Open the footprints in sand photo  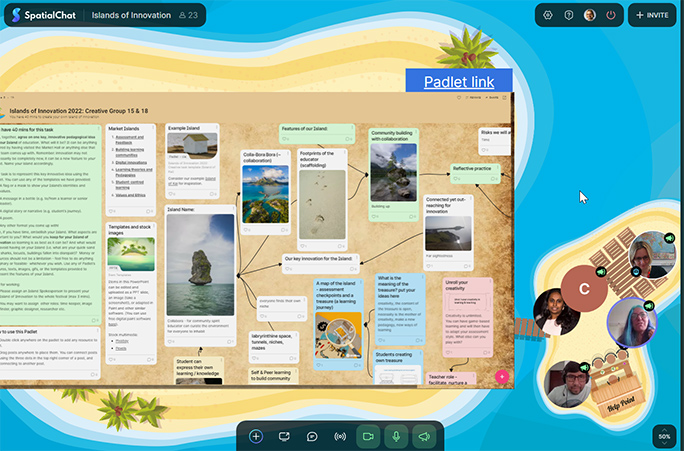click(x=322, y=205)
